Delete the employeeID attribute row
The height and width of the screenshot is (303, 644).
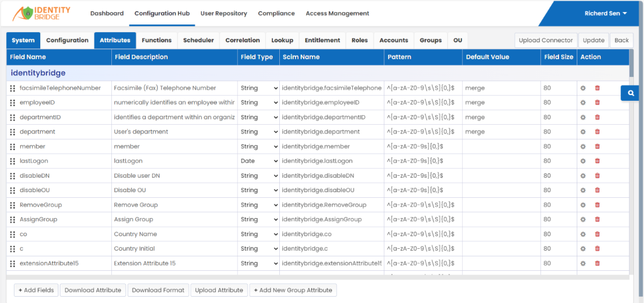(597, 103)
